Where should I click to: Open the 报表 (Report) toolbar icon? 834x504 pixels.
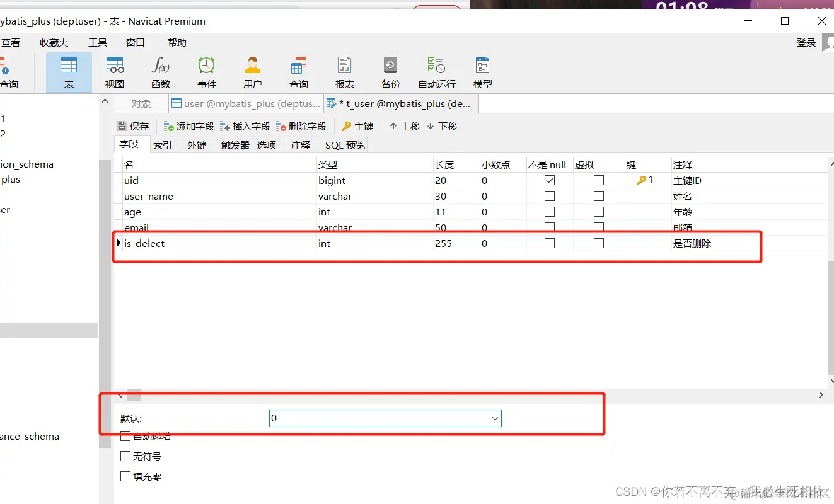345,72
